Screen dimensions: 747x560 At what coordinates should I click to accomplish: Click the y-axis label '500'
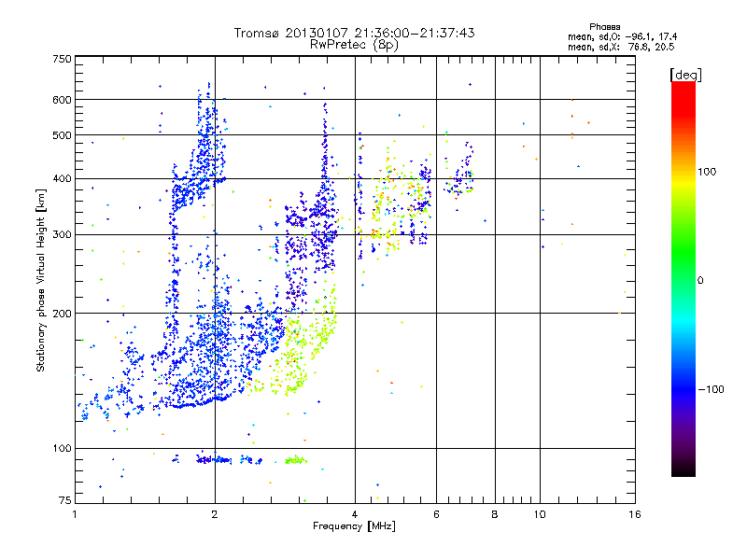(x=62, y=135)
